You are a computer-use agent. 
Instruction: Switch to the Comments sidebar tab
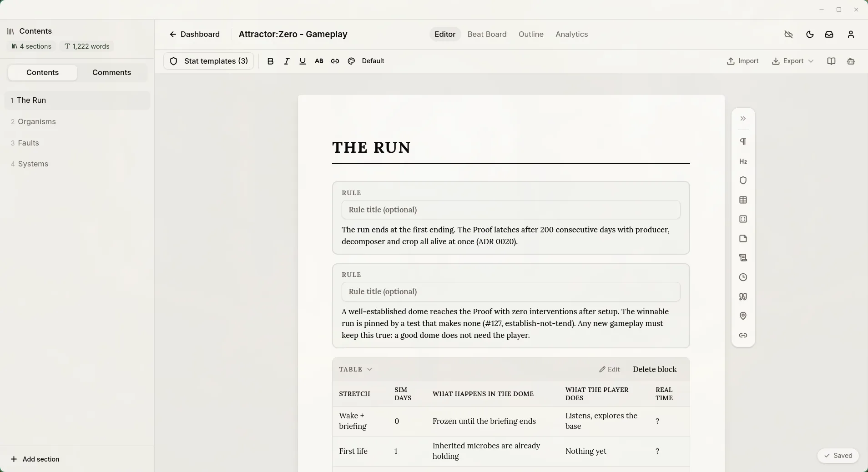111,72
